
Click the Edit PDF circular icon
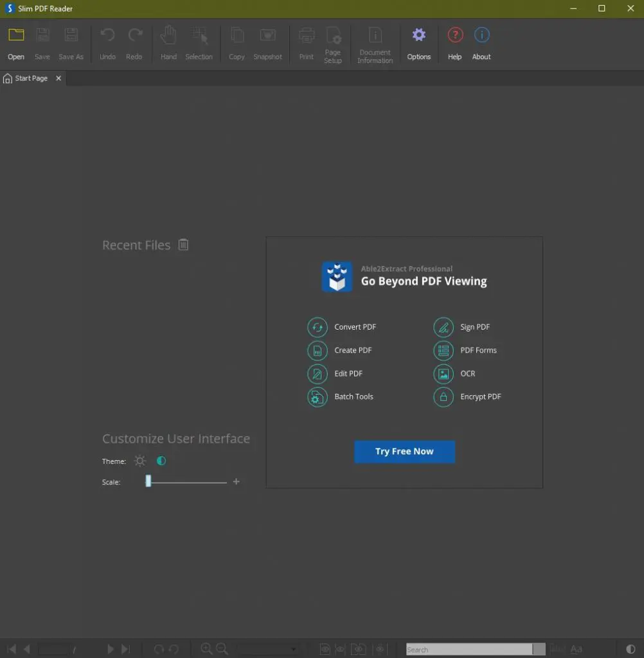[x=317, y=374]
